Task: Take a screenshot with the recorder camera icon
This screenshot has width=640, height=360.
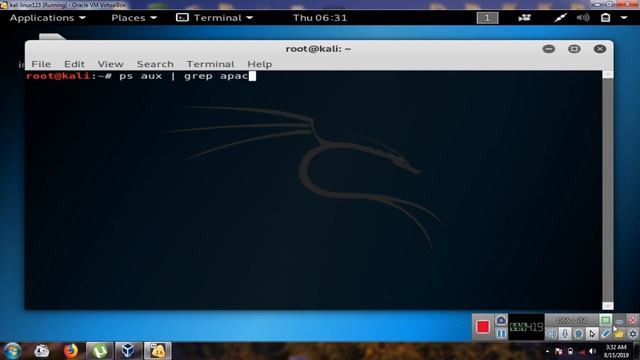Action: click(501, 320)
